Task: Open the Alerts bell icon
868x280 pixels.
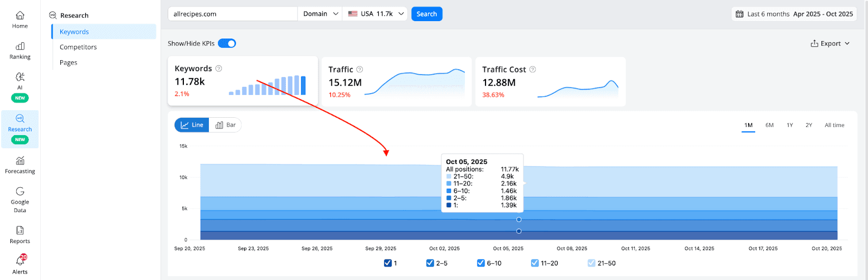Action: tap(20, 262)
